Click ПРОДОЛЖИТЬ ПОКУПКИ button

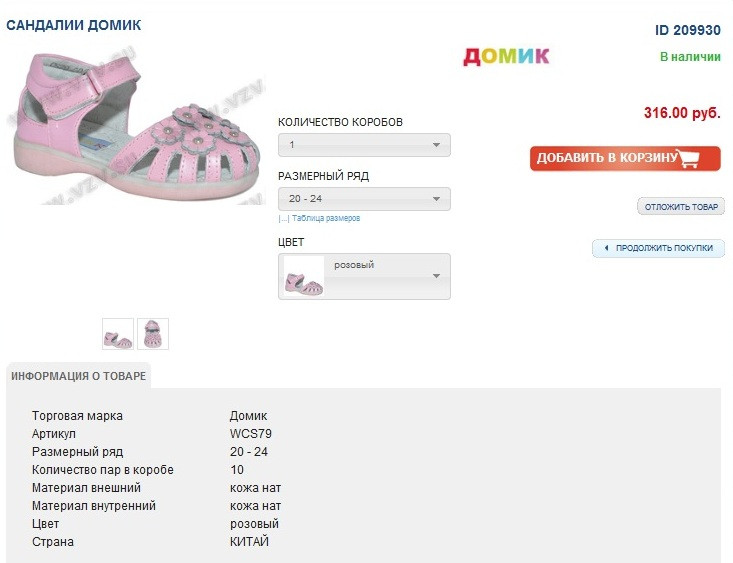[x=658, y=248]
